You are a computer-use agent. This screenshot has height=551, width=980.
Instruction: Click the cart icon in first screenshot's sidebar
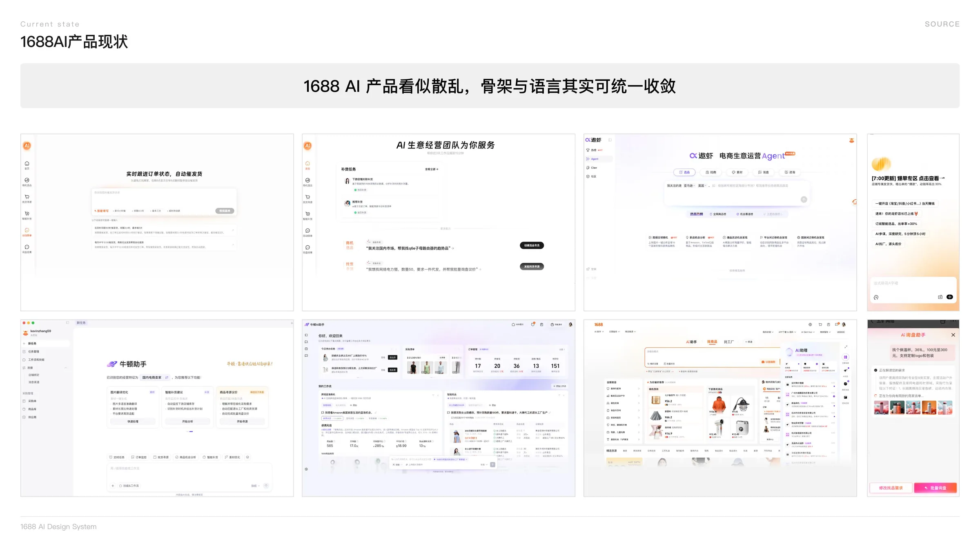27,197
